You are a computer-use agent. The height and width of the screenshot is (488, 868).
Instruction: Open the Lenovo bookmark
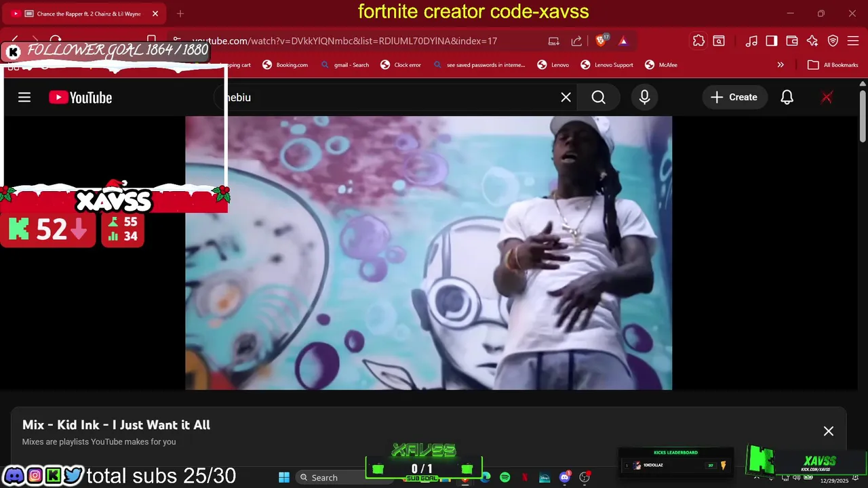pos(553,65)
